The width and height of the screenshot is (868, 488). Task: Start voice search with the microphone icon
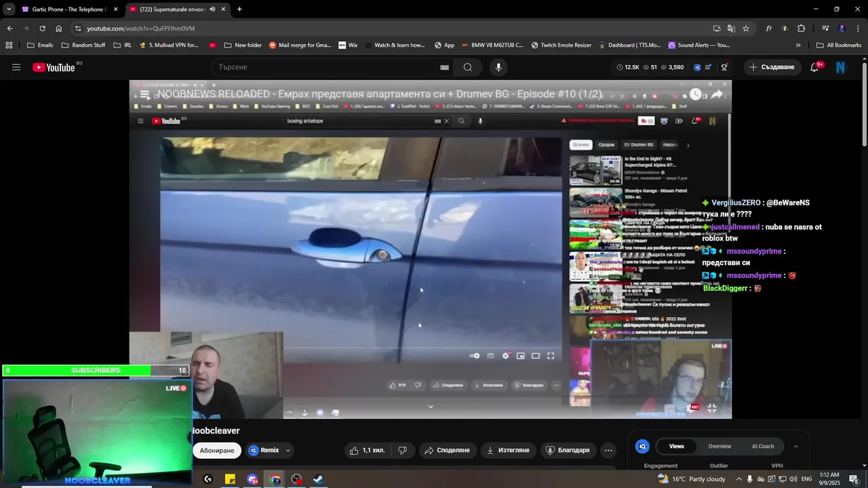point(498,67)
